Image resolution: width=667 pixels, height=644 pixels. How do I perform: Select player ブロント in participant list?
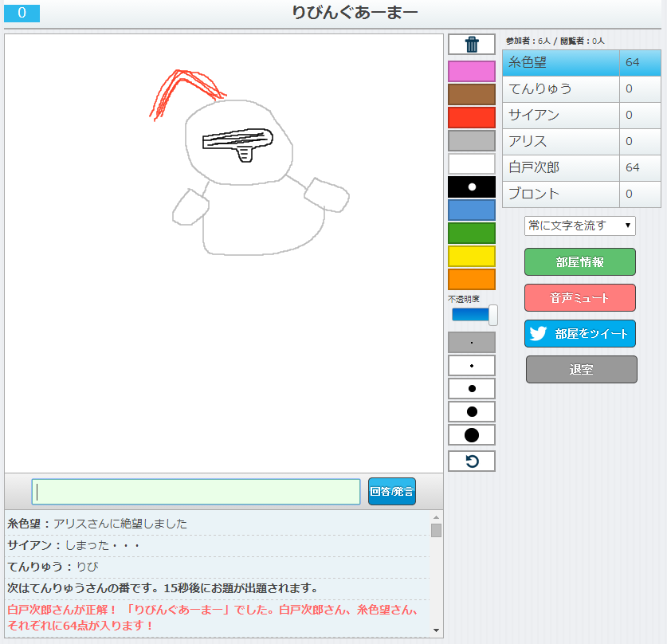(582, 194)
